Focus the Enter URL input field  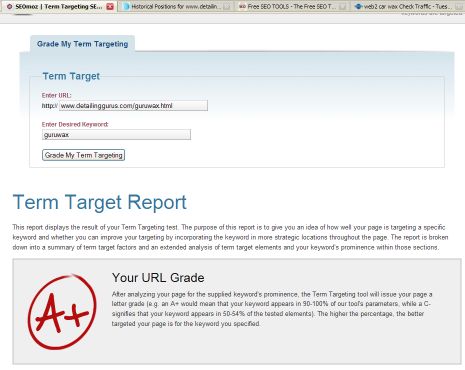pos(133,106)
